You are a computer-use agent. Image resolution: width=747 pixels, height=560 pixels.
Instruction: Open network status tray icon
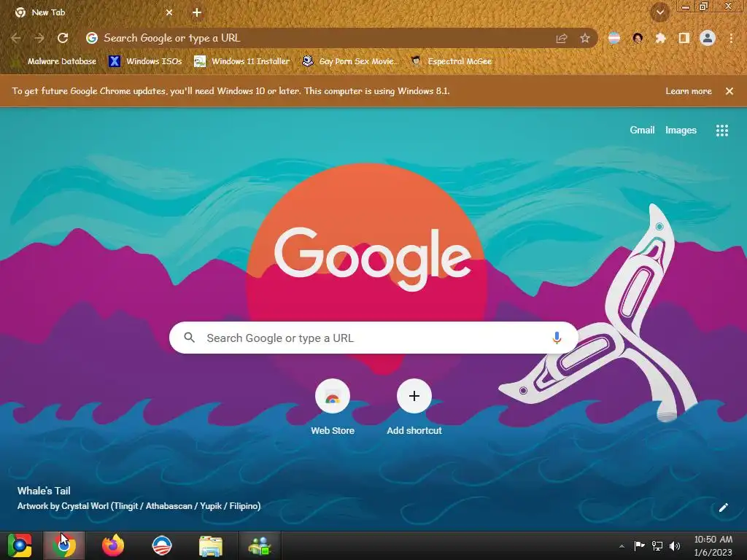pyautogui.click(x=657, y=545)
